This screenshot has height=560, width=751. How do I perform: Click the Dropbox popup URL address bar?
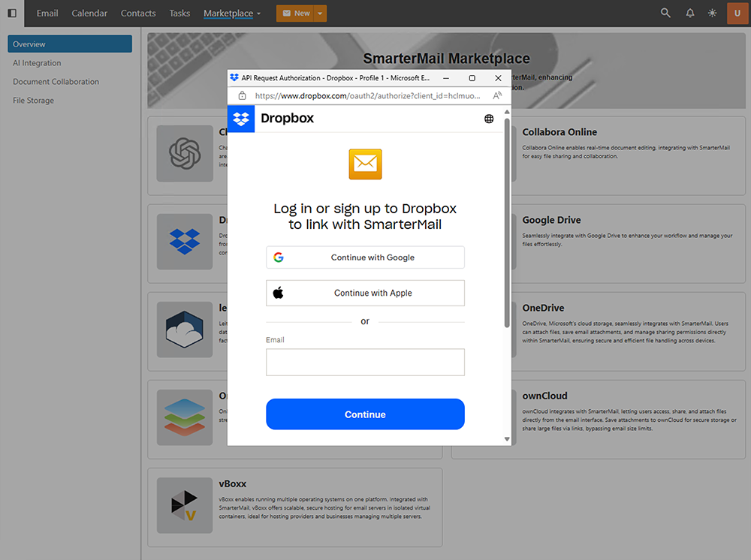367,96
